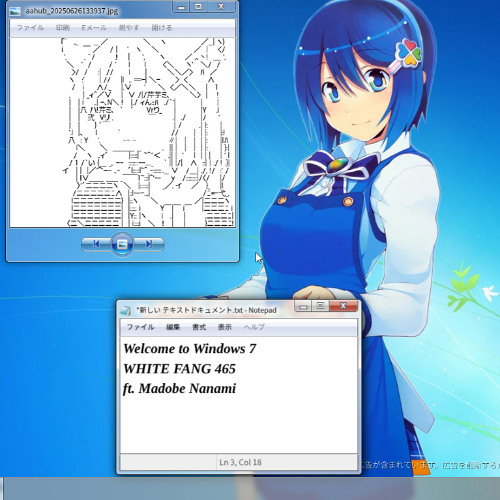Start slideshow with round center button
This screenshot has width=500, height=500.
pyautogui.click(x=122, y=244)
